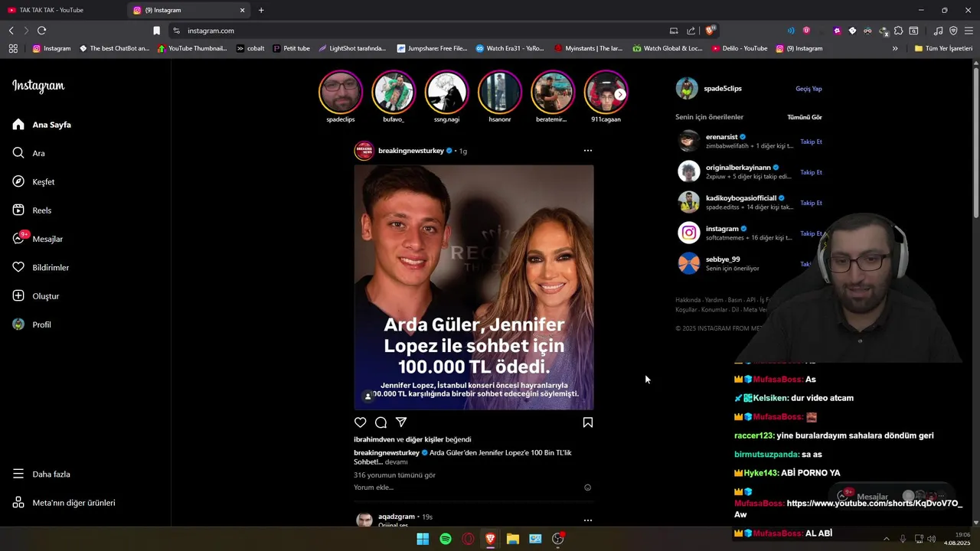Screen dimensions: 980x551
Task: Open browser main menu hamburger
Action: [969, 31]
